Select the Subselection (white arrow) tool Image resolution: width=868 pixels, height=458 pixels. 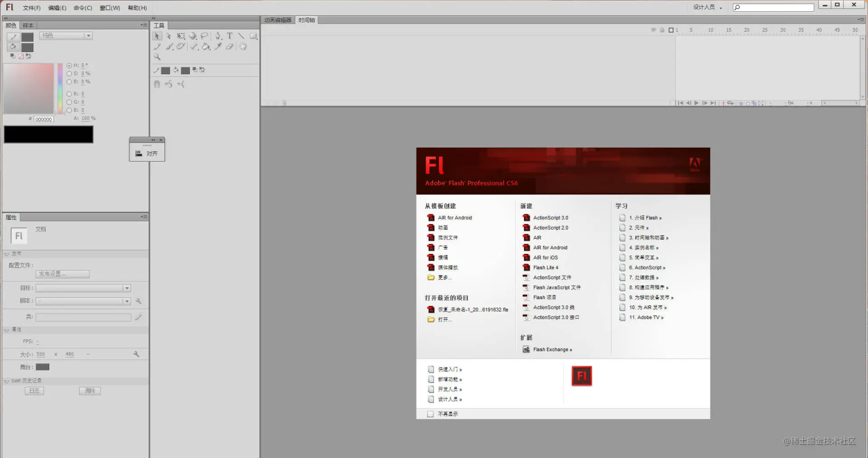(168, 36)
